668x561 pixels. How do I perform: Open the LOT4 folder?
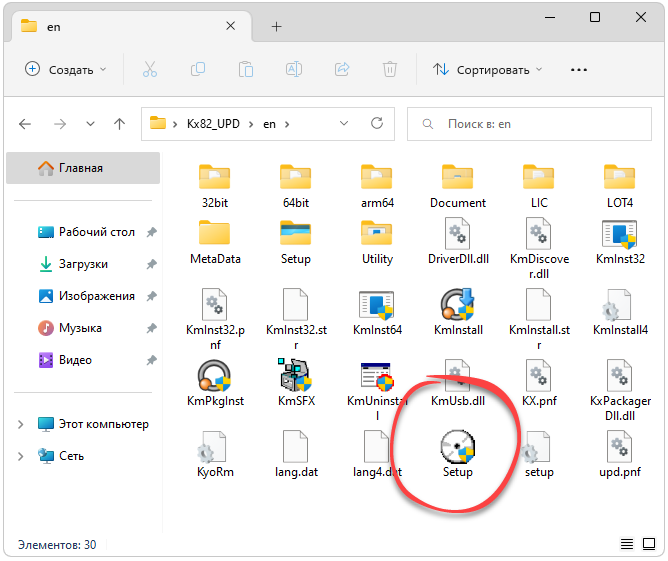(620, 186)
